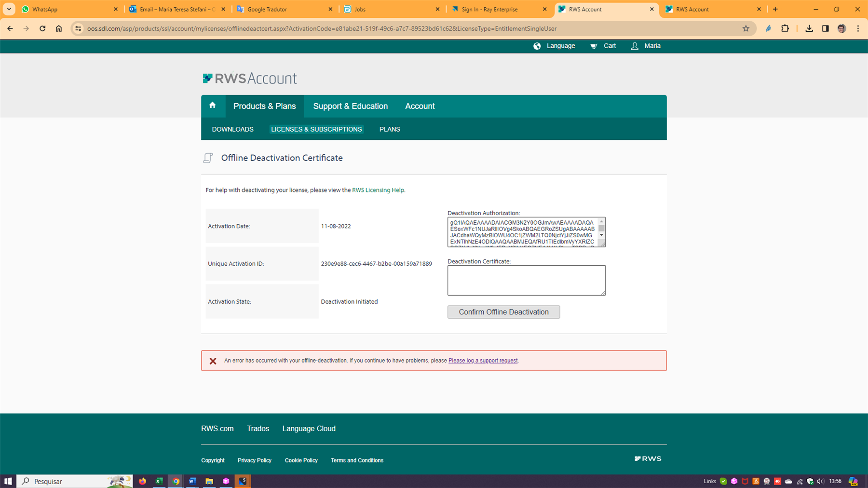
Task: Toggle the browser side panel icon
Action: tap(826, 28)
